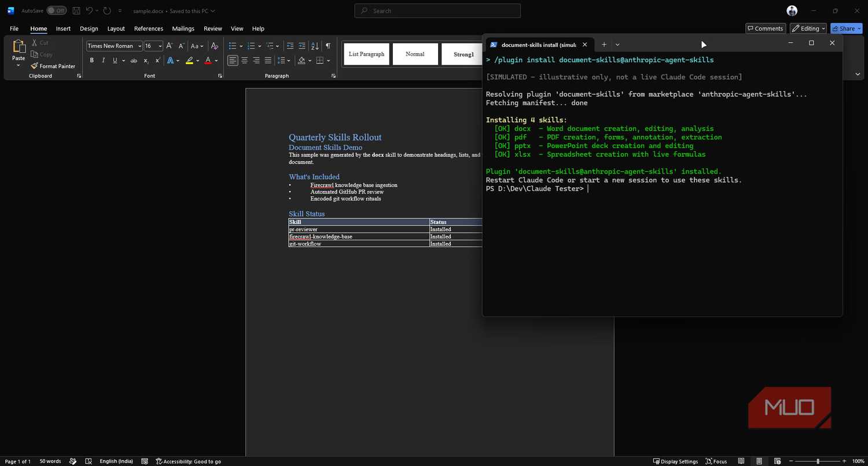
Task: Toggle italic formatting
Action: (x=103, y=60)
